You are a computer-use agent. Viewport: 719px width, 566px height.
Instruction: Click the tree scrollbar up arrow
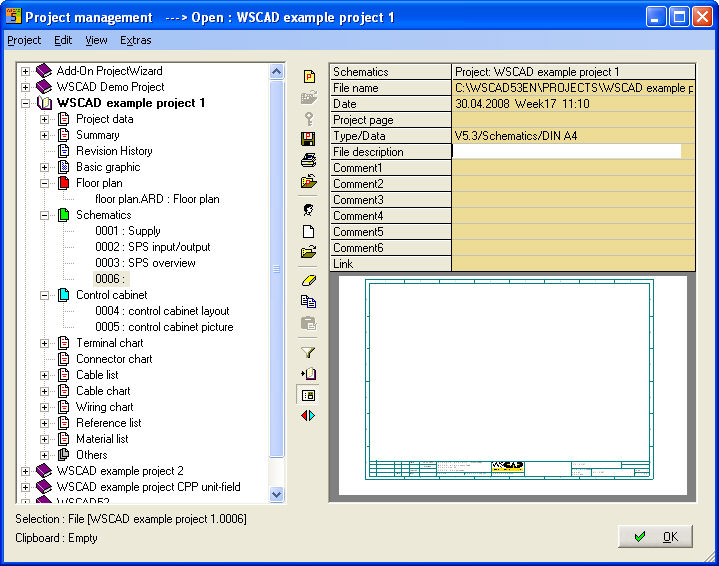[x=277, y=72]
